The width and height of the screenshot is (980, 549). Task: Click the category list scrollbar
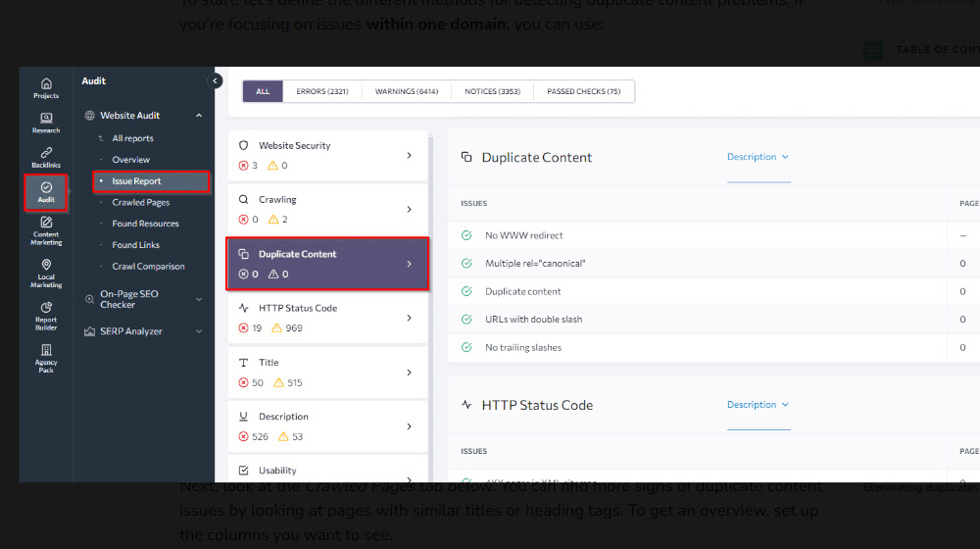[x=430, y=307]
